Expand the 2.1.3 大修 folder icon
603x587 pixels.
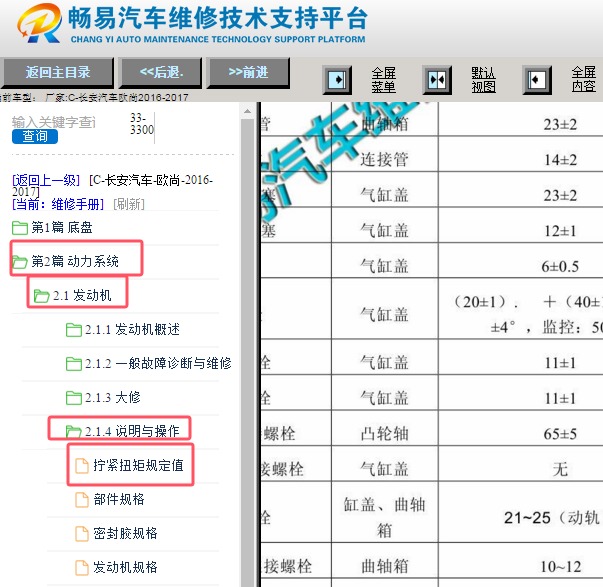click(73, 397)
